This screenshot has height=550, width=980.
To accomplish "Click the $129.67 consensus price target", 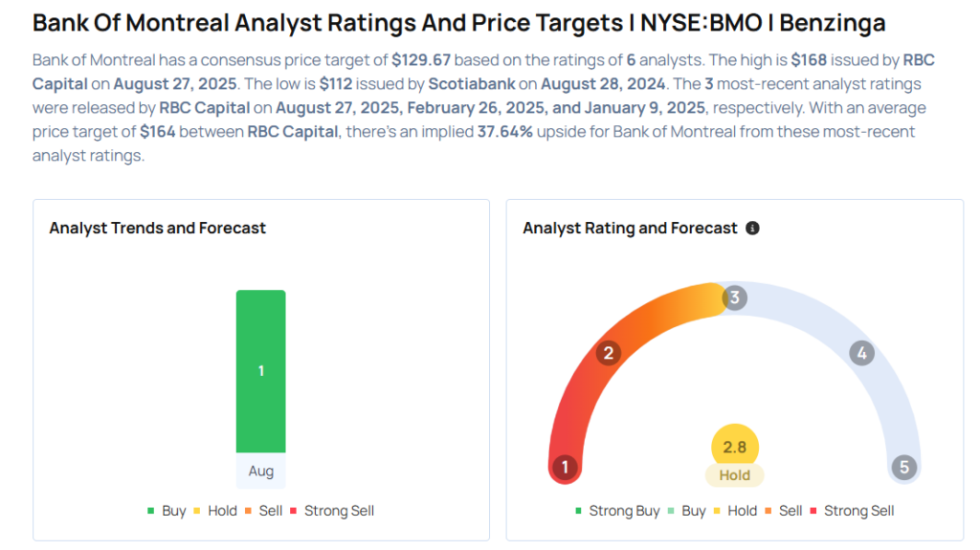I will (x=421, y=60).
